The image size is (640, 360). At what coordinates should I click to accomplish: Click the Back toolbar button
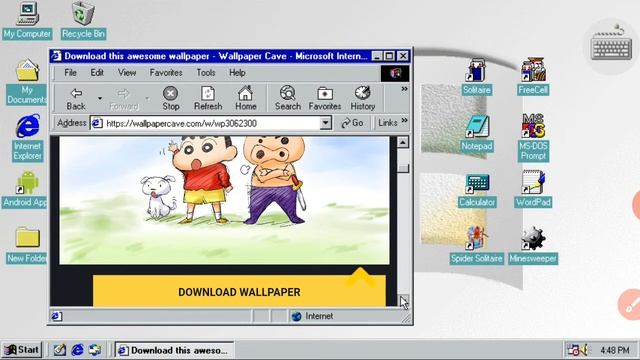click(76, 98)
